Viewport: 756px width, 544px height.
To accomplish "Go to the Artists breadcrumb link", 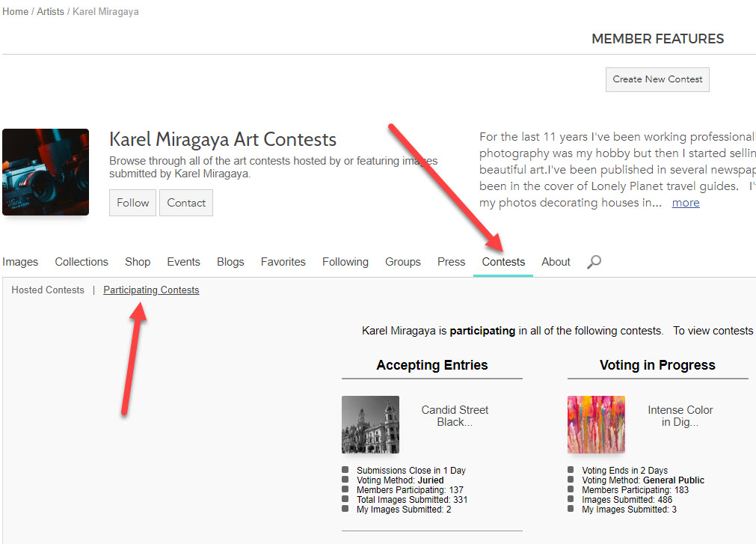I will point(50,11).
